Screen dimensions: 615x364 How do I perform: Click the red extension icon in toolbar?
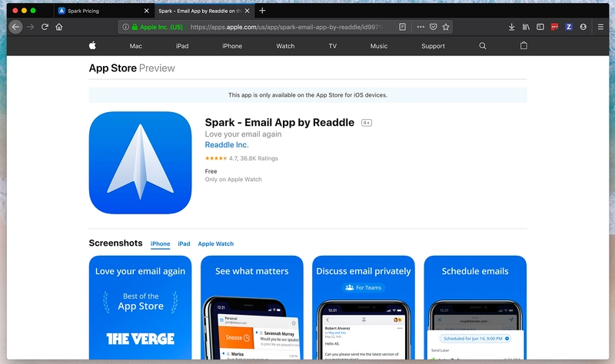554,27
